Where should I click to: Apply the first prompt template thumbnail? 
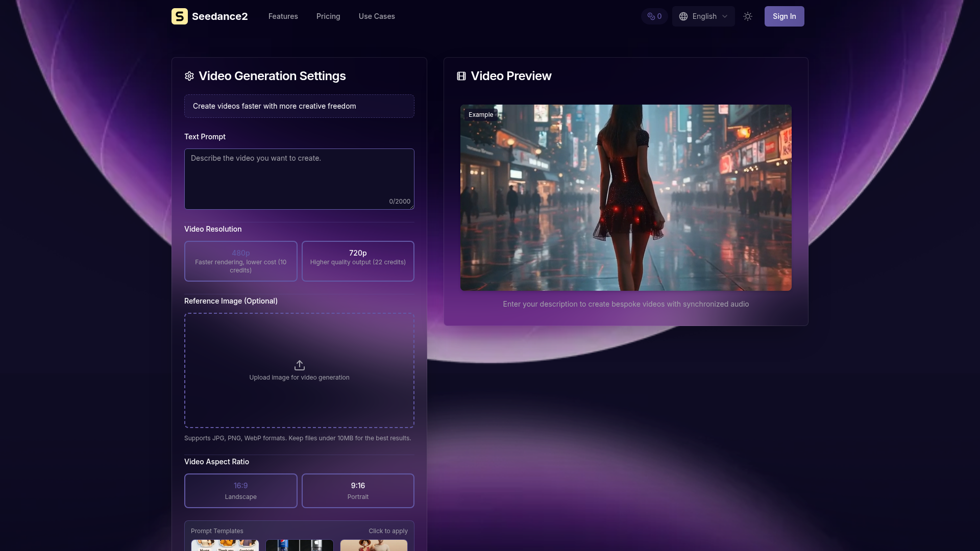[x=225, y=545]
